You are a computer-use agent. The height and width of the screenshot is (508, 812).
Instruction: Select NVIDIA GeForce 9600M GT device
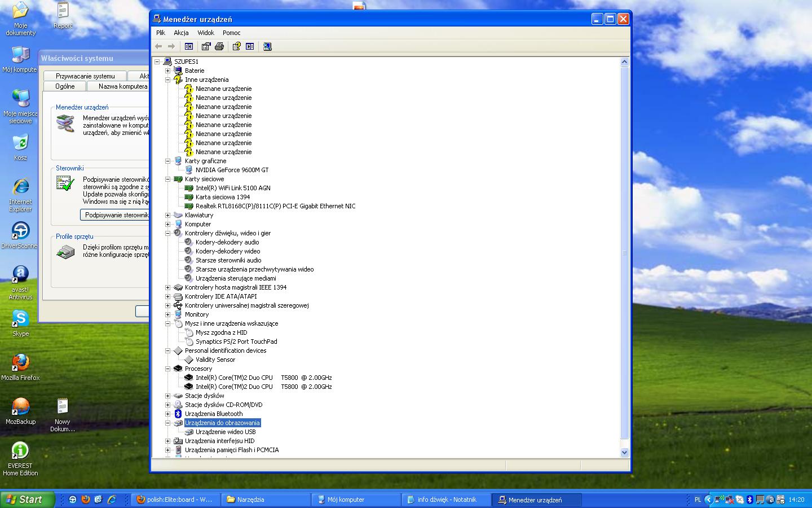232,170
